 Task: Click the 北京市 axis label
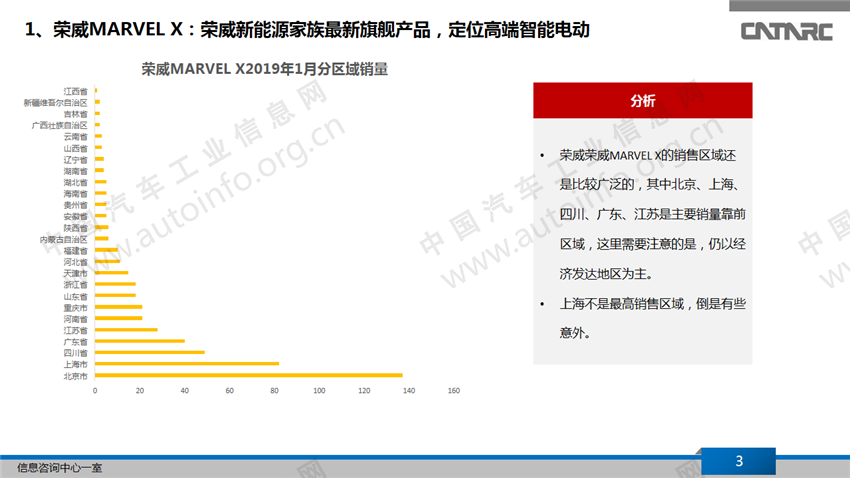tap(75, 376)
